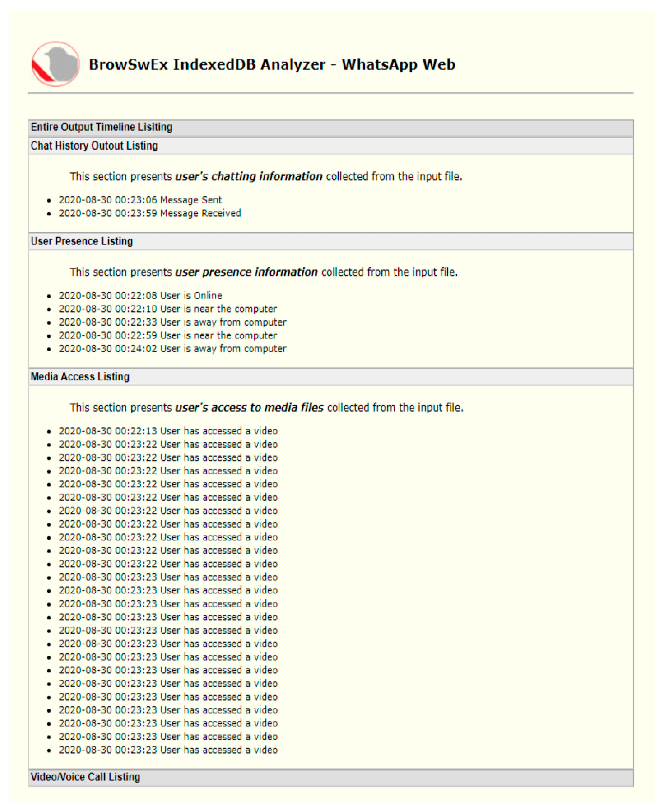
Task: Collapse the User Presence Listing header
Action: 81,241
